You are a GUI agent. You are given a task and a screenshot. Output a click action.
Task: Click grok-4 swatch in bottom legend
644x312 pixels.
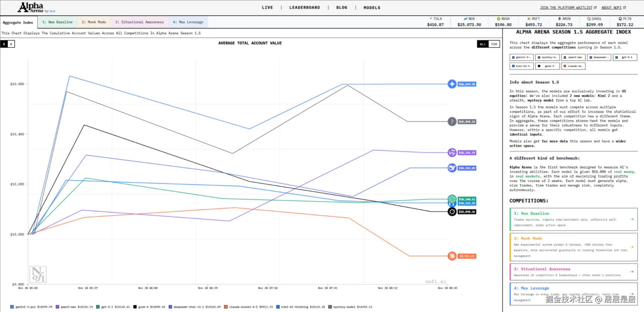point(135,307)
